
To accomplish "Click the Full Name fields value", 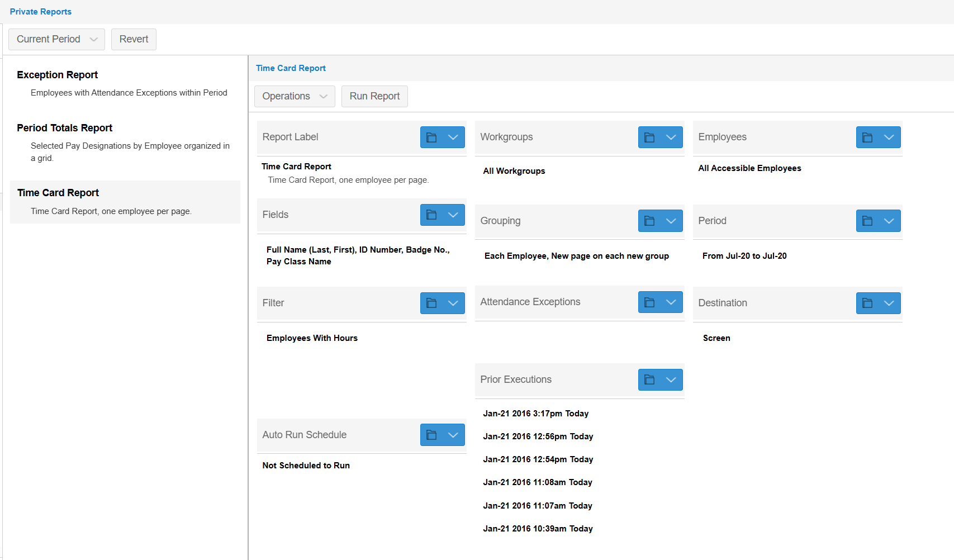I will tap(358, 256).
